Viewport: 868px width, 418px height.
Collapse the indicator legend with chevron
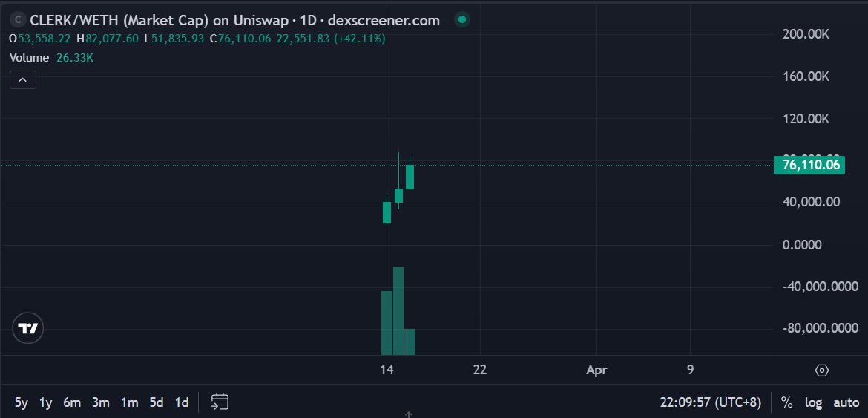(23, 80)
